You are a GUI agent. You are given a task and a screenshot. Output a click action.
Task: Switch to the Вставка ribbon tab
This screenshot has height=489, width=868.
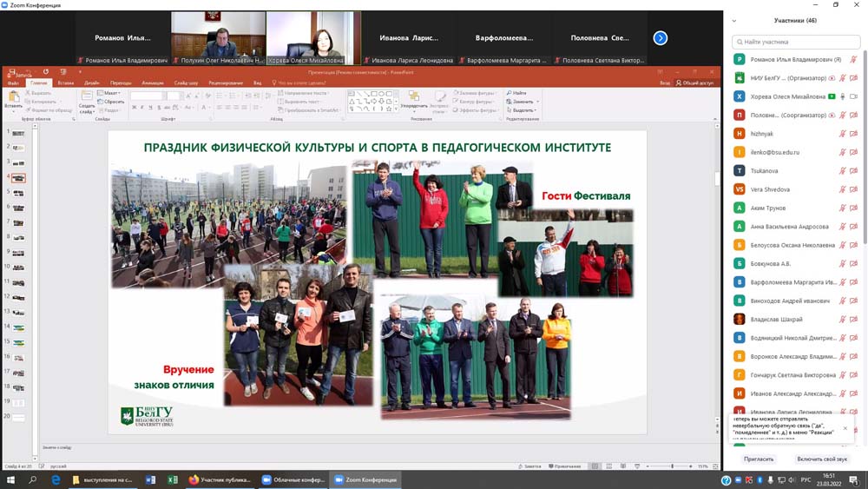[65, 83]
